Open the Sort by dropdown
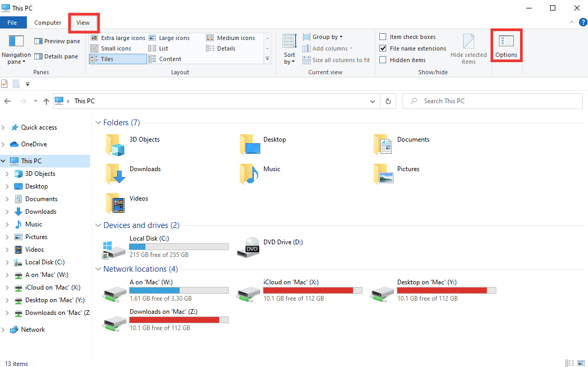Viewport: 588px width, 367px height. point(289,49)
